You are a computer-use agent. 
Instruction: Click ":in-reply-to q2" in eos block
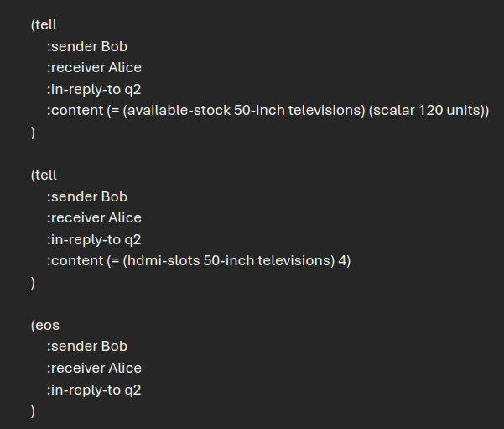pos(94,390)
